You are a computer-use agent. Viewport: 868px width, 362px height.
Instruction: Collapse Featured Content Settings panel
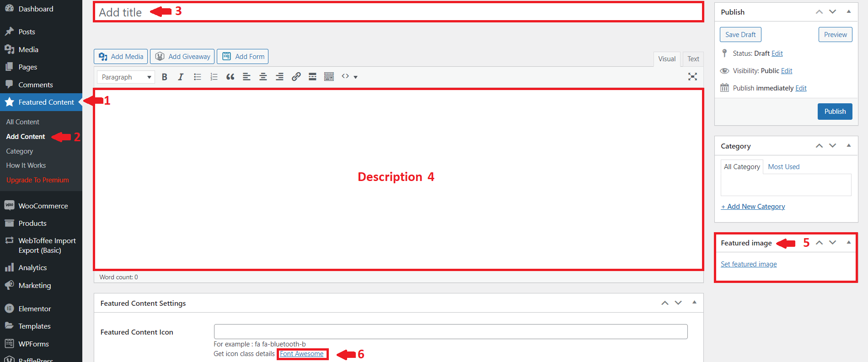pos(694,303)
